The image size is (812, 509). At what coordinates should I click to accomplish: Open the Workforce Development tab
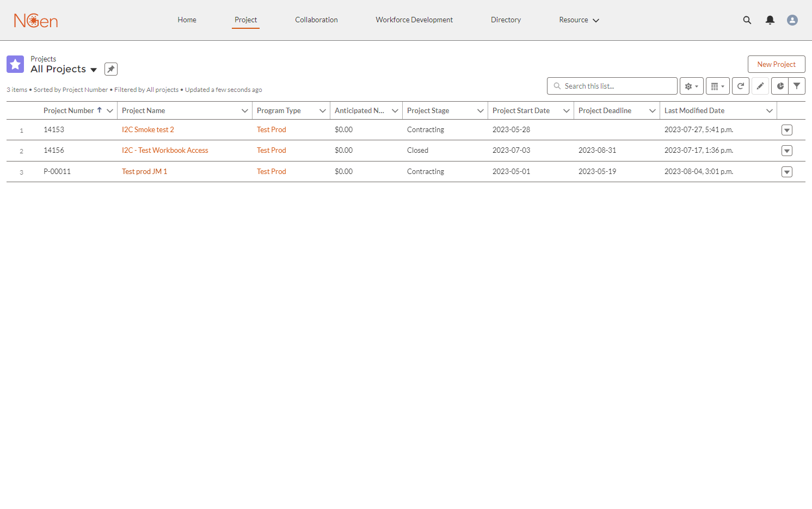[x=414, y=20]
